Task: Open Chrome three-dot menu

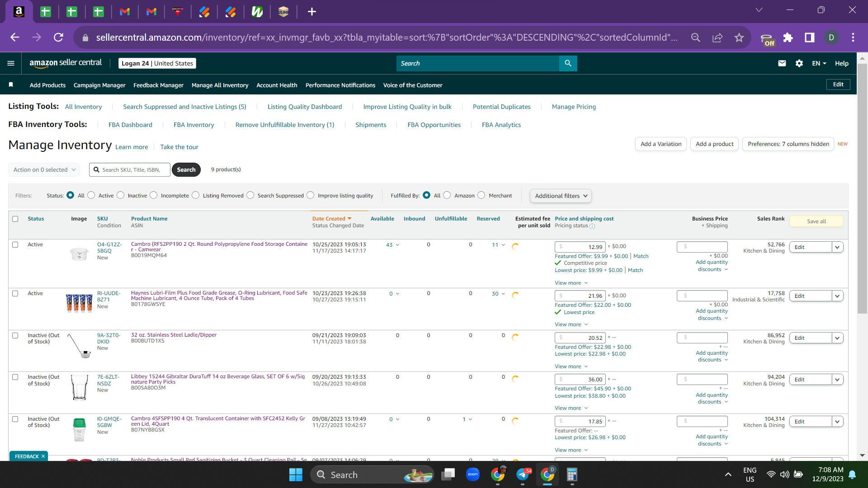Action: tap(853, 38)
